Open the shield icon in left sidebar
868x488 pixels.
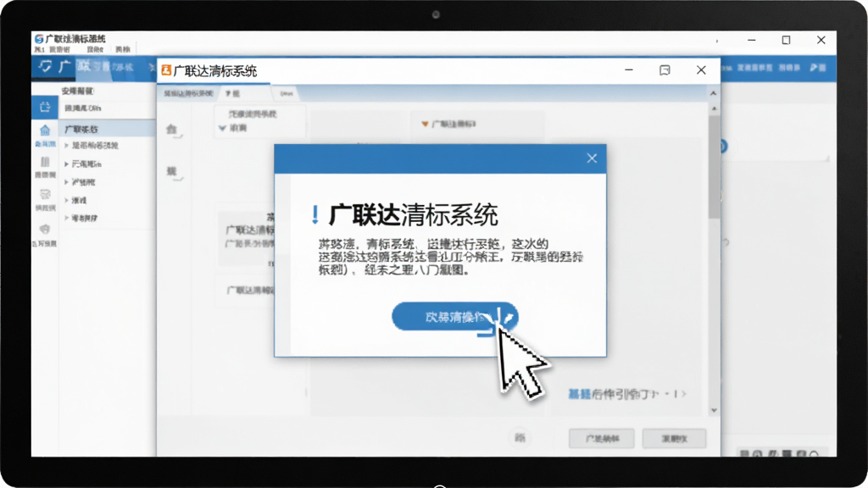coord(45,229)
